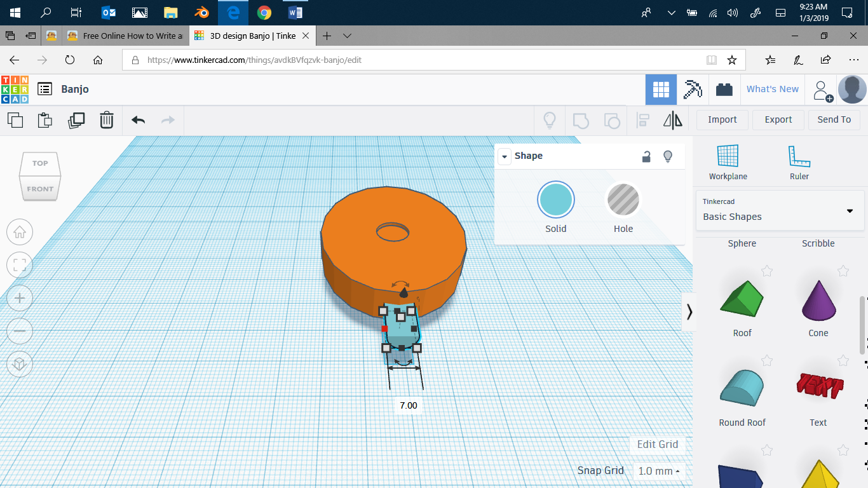Show hidden system tray icons
868x488 pixels.
click(672, 12)
